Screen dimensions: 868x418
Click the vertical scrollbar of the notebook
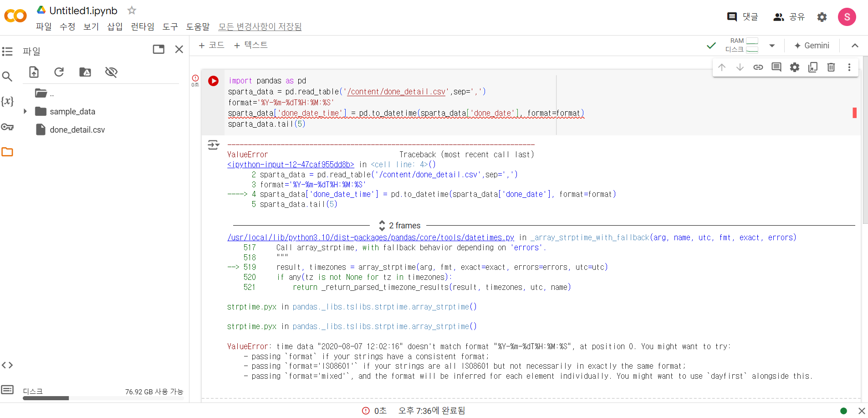(x=865, y=140)
